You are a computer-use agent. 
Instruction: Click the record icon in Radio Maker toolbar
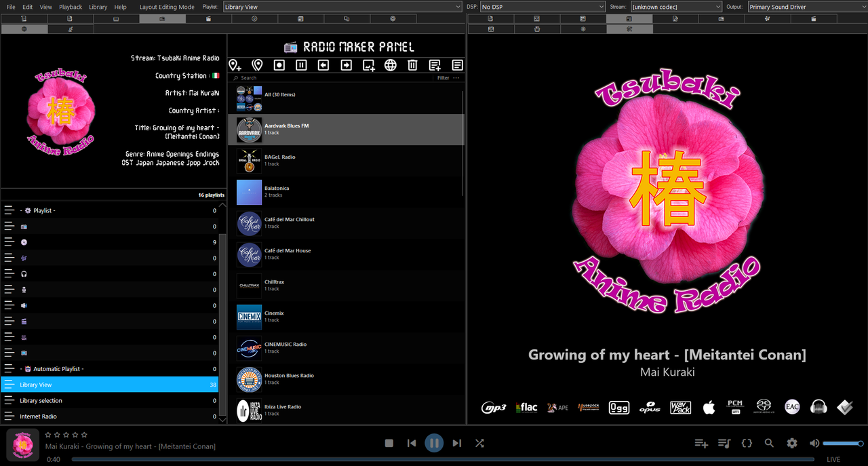click(x=279, y=65)
